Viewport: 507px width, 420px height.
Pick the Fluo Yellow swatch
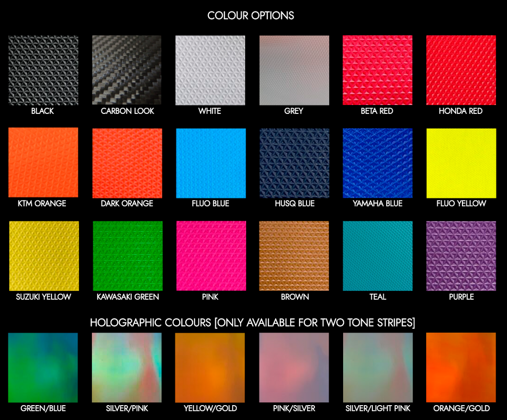pos(461,163)
